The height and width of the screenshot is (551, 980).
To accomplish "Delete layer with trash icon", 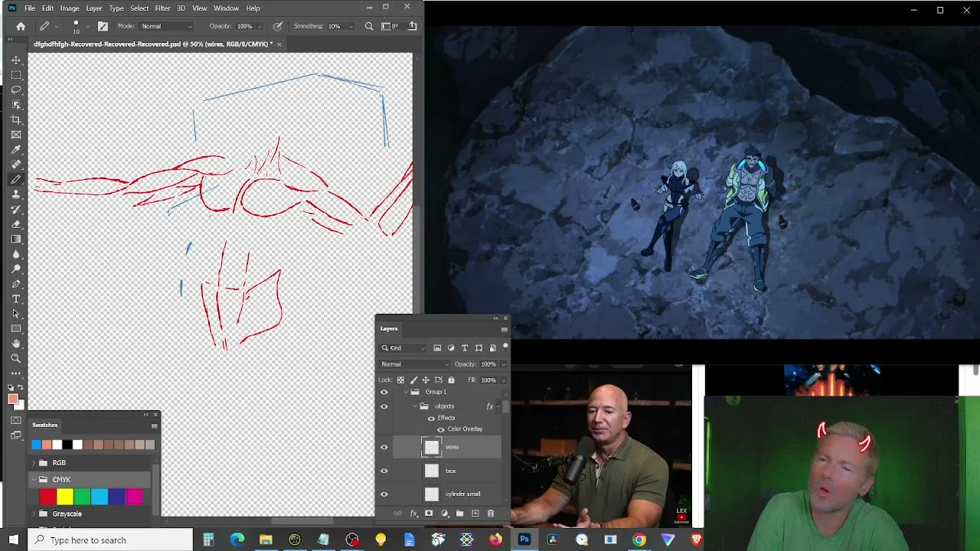I will coord(491,514).
